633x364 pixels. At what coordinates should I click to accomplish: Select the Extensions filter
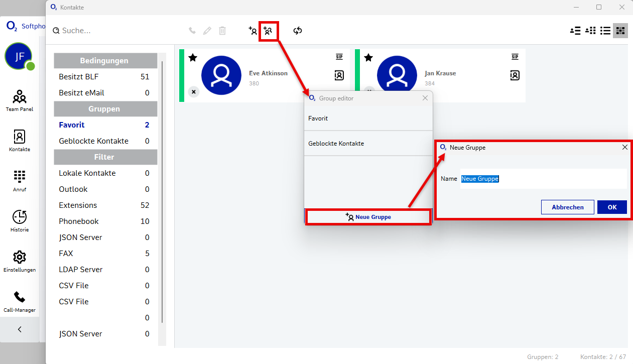[78, 205]
